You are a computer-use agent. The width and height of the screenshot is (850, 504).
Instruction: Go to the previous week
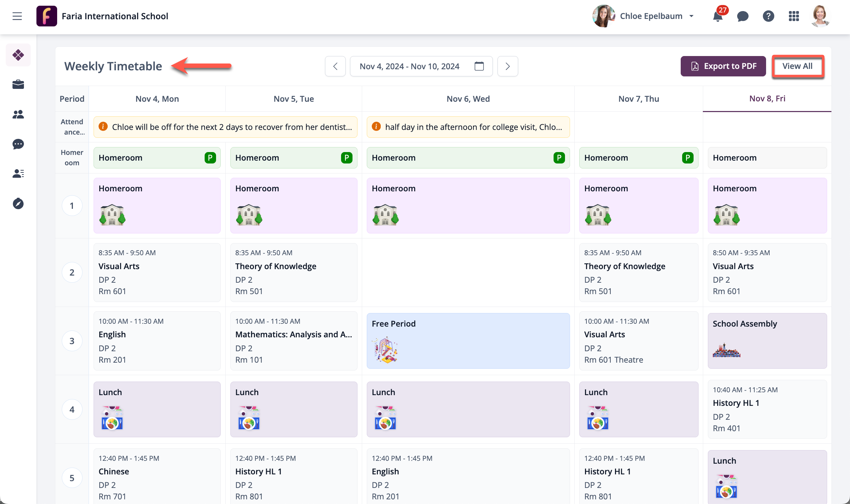[335, 66]
